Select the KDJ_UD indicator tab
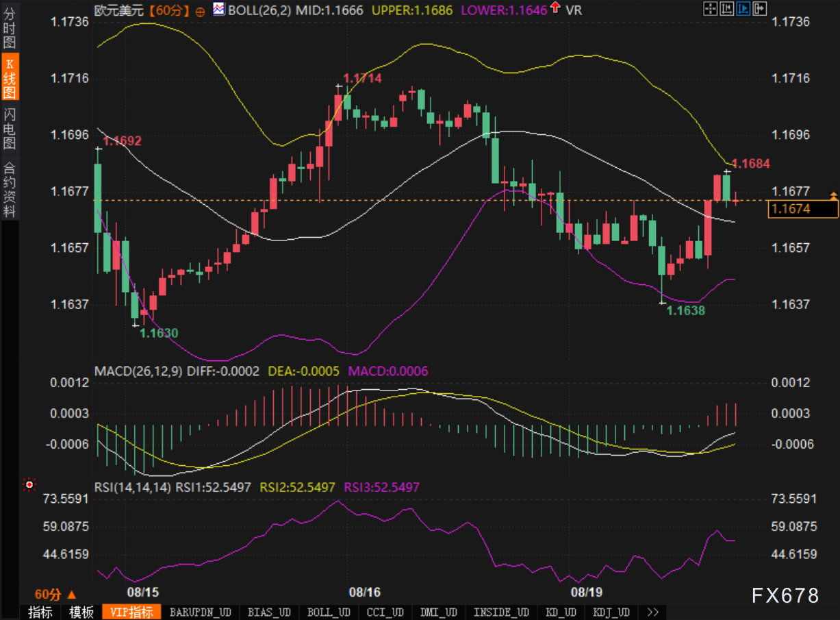Image resolution: width=840 pixels, height=620 pixels. tap(611, 612)
